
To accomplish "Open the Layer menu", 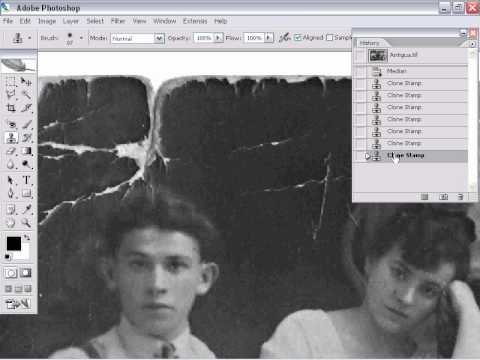I will [x=71, y=21].
